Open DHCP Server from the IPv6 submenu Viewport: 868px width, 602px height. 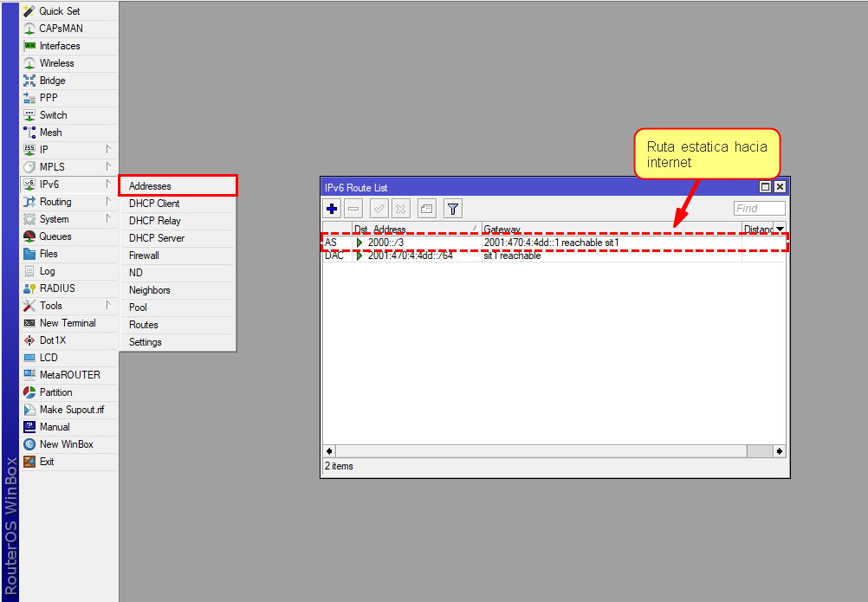(x=157, y=238)
